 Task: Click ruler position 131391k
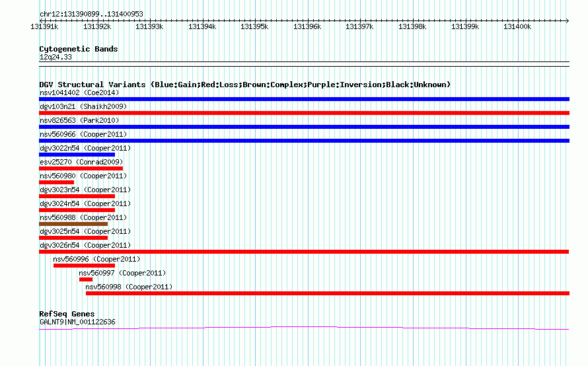[x=44, y=26]
